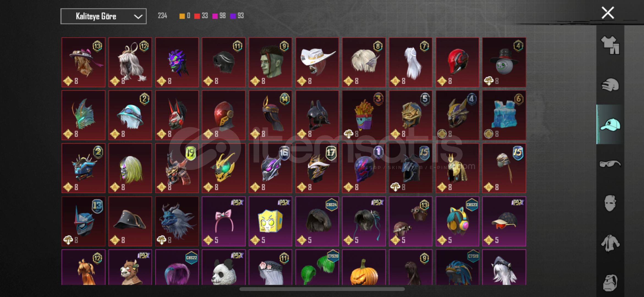
Task: Select the cap headgear category icon
Action: coord(610,125)
